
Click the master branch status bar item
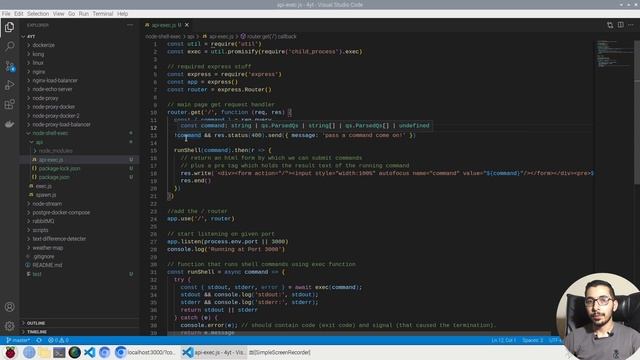click(x=18, y=340)
